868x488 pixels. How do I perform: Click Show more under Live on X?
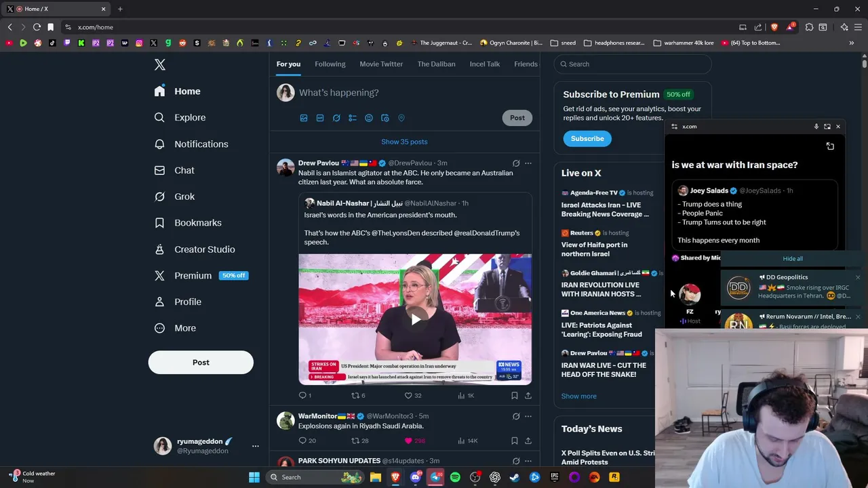pyautogui.click(x=578, y=396)
